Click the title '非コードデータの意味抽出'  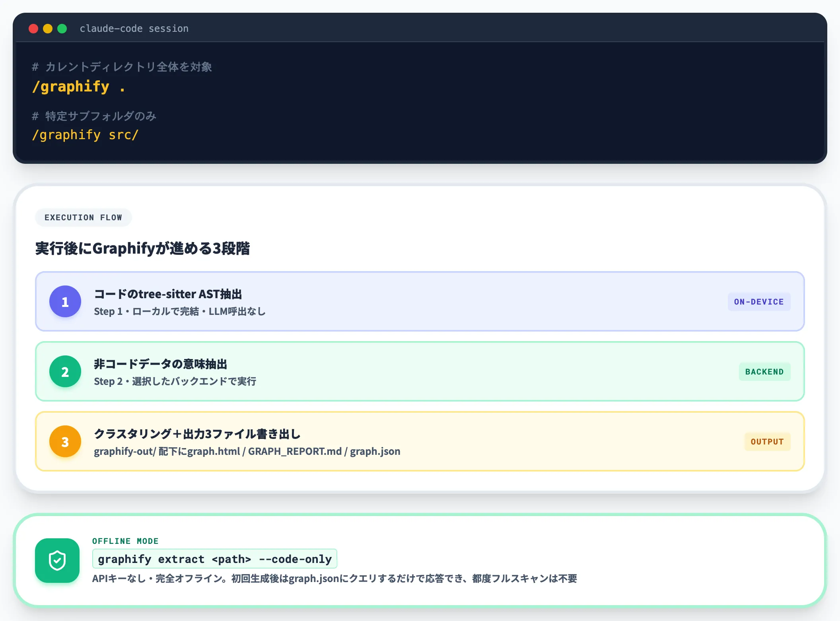point(160,364)
